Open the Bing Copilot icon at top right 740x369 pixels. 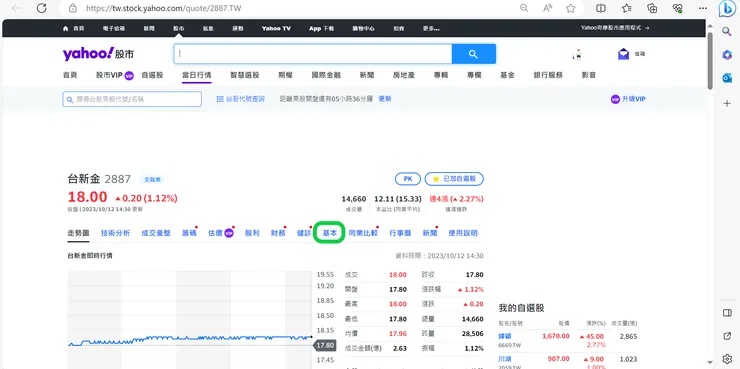pyautogui.click(x=726, y=8)
